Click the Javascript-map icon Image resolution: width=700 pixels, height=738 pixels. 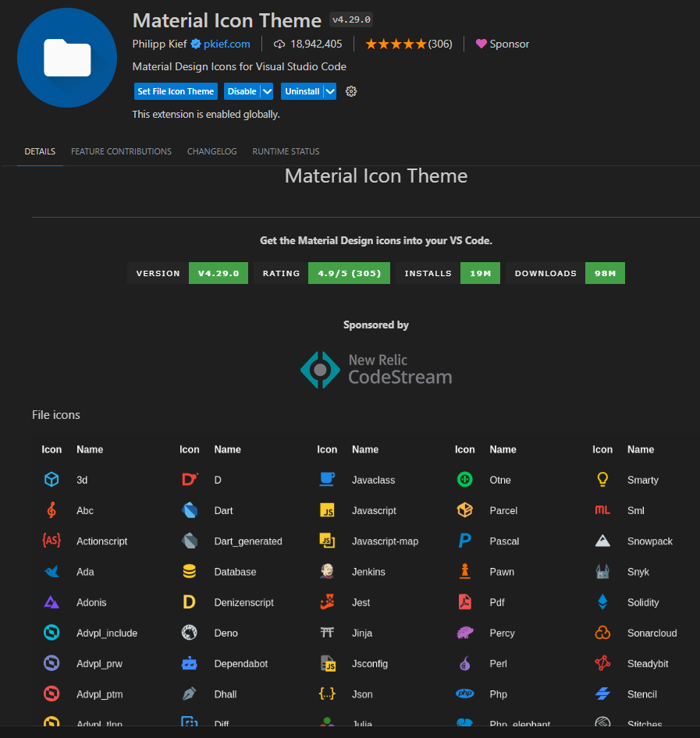327,541
